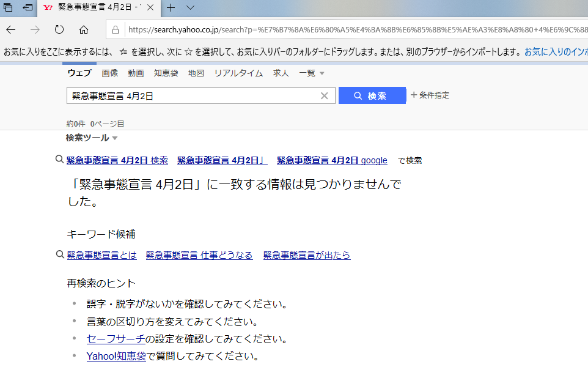Click the lock site info icon
Image resolution: width=588 pixels, height=367 pixels.
point(116,29)
